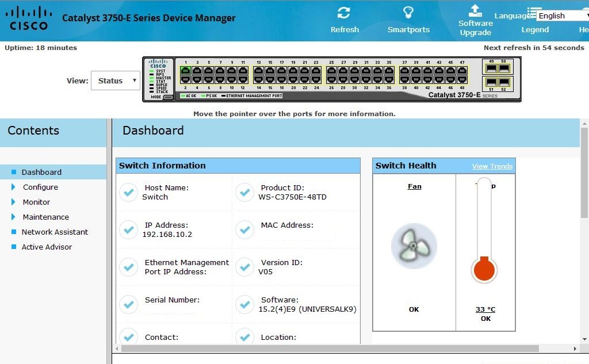Click the Serial Number check icon
The height and width of the screenshot is (364, 589).
click(128, 304)
